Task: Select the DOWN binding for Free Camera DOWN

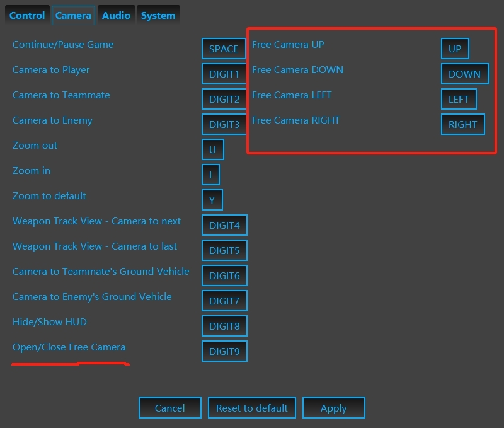Action: coord(464,73)
